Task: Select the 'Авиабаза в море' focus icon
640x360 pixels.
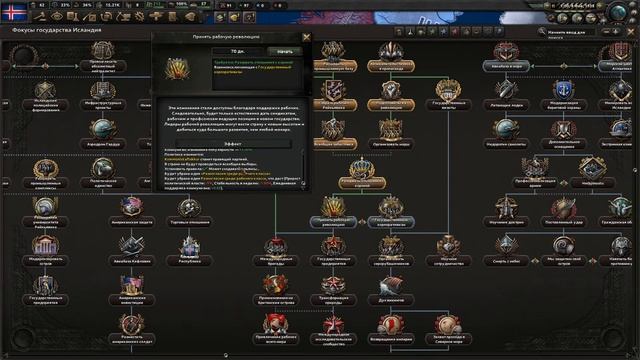Action: [506, 51]
